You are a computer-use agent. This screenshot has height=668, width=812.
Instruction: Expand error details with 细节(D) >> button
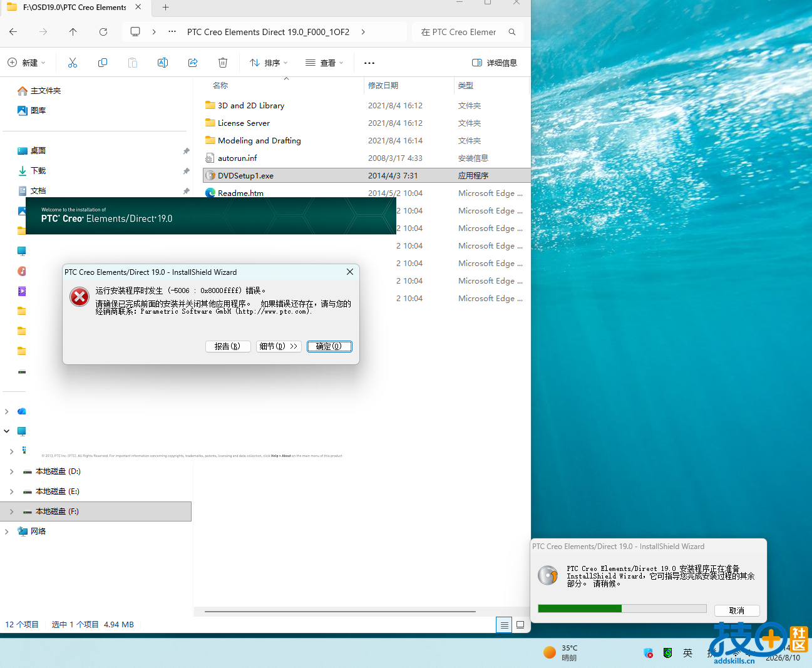click(279, 346)
